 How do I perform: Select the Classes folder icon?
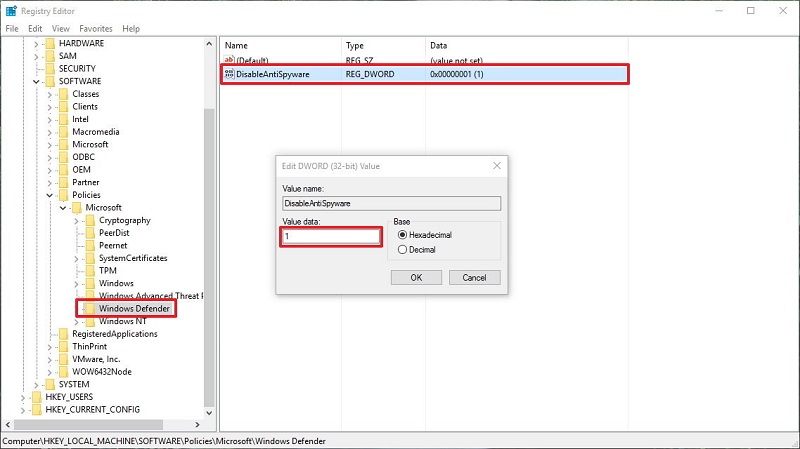pos(63,94)
